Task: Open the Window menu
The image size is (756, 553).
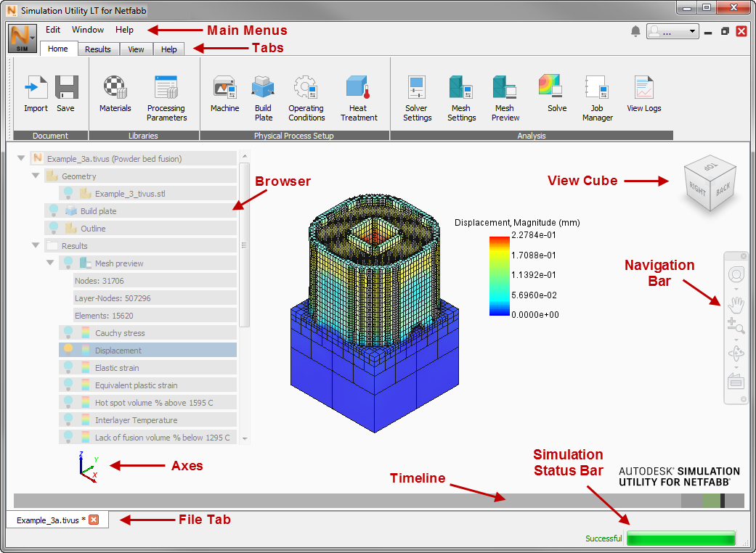Action: (88, 30)
